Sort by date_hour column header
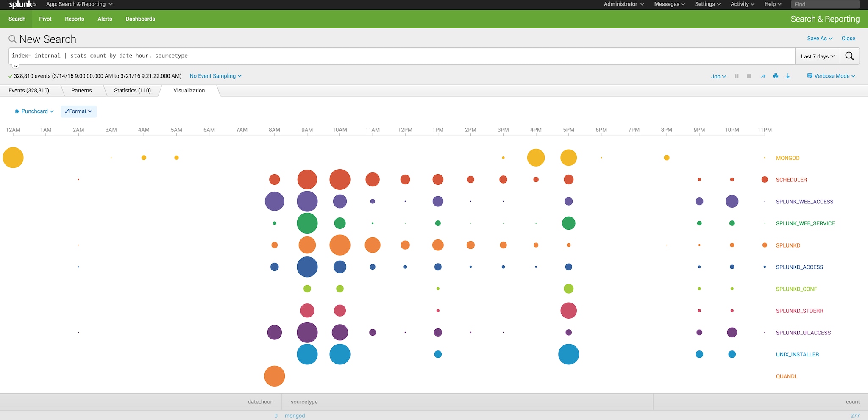The image size is (868, 420). click(x=260, y=402)
